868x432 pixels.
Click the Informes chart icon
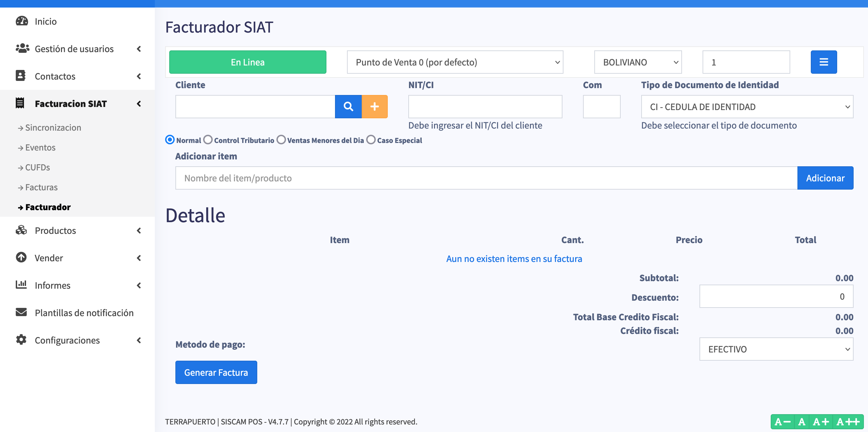[x=21, y=285]
